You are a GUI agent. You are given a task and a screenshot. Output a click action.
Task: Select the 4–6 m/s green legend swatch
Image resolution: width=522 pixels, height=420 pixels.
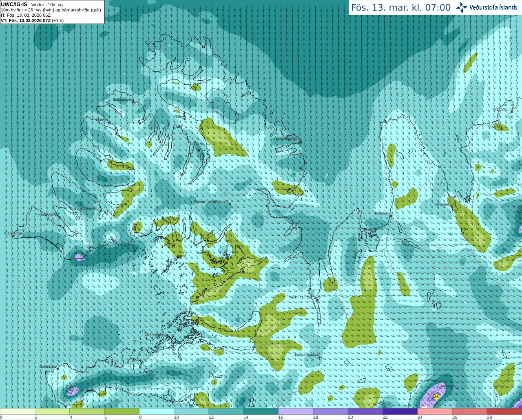point(87,411)
